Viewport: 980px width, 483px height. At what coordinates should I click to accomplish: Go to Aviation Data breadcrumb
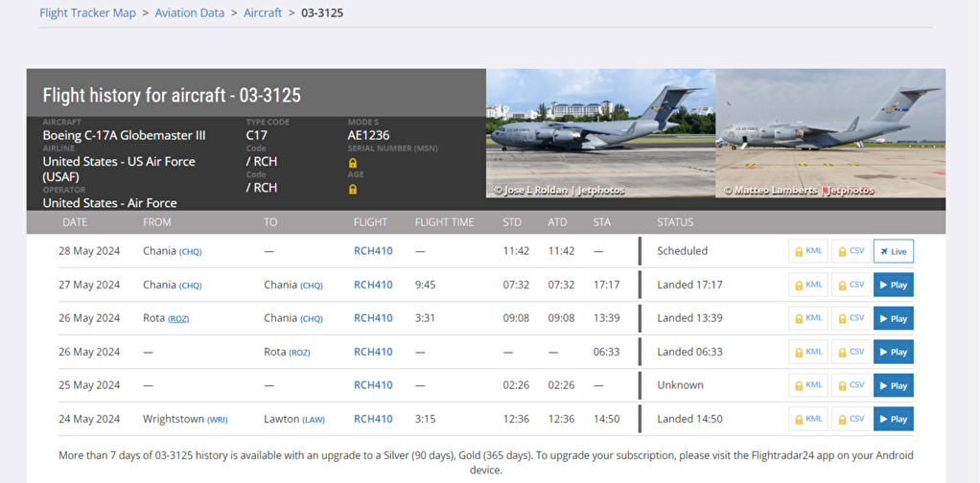(189, 12)
